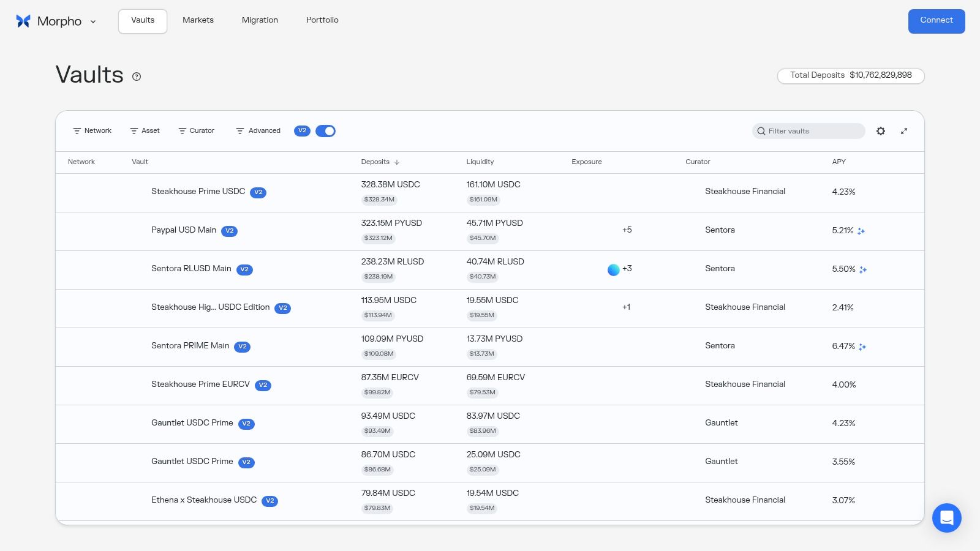Image resolution: width=980 pixels, height=551 pixels.
Task: Open the Advanced filter dropdown
Action: tap(258, 131)
